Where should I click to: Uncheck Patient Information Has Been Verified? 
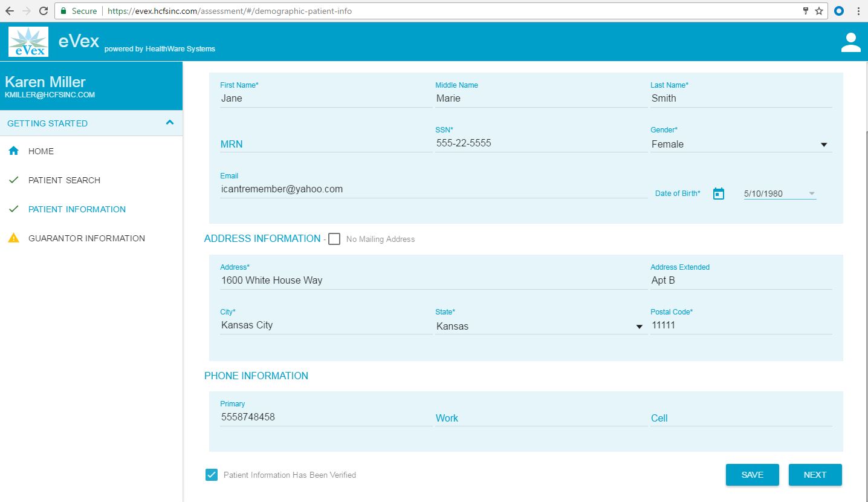point(212,475)
